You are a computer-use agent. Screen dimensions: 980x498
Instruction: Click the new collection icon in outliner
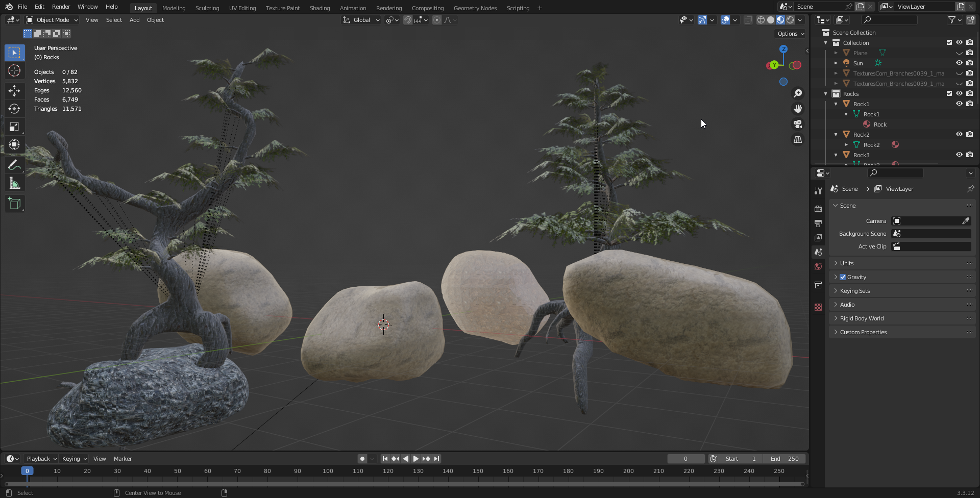971,20
